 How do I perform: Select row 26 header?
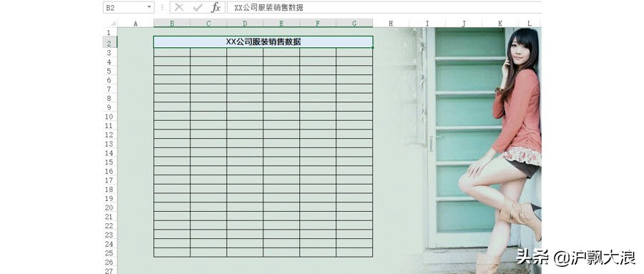pyautogui.click(x=109, y=262)
